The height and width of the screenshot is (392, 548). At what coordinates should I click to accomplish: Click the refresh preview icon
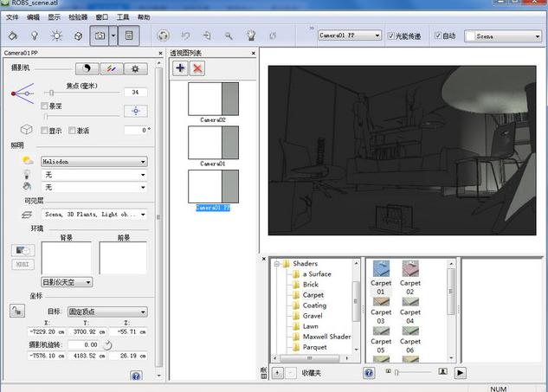[x=273, y=35]
